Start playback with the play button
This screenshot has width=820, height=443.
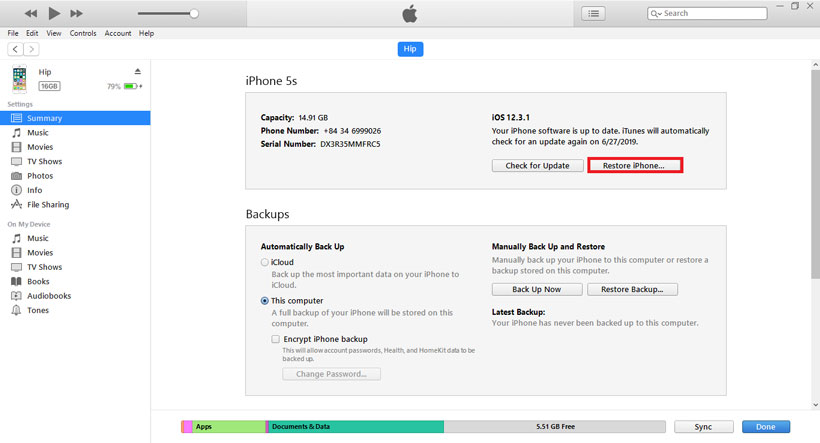click(54, 13)
